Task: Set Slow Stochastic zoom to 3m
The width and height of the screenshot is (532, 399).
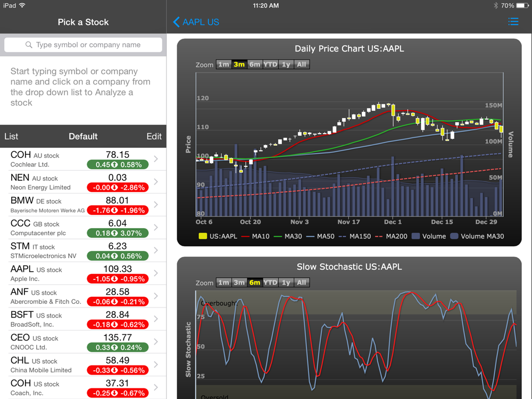Action: (x=239, y=282)
